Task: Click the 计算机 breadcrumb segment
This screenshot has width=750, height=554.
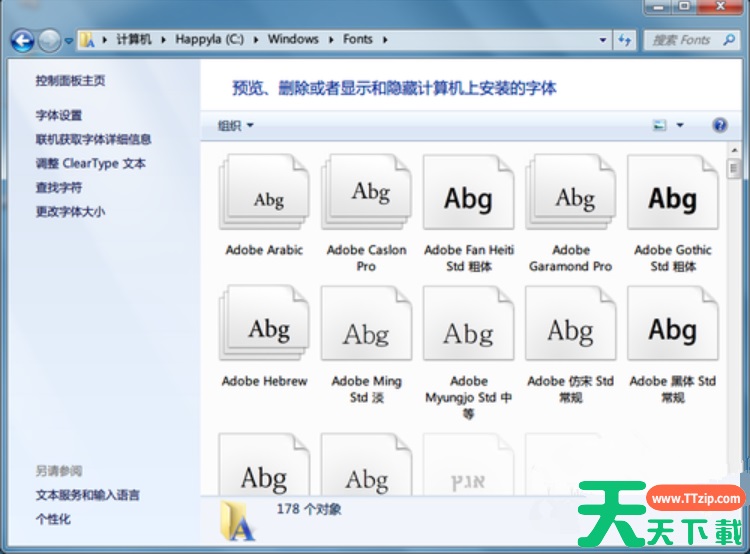Action: (x=133, y=40)
